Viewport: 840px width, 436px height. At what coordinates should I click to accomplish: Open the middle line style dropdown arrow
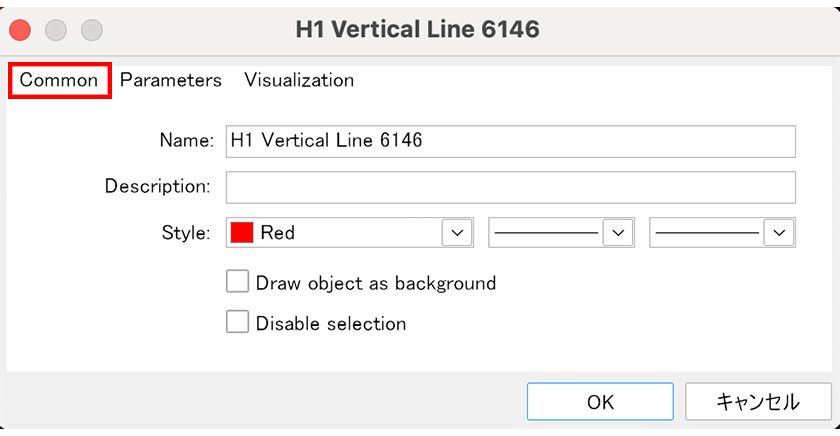pyautogui.click(x=620, y=233)
